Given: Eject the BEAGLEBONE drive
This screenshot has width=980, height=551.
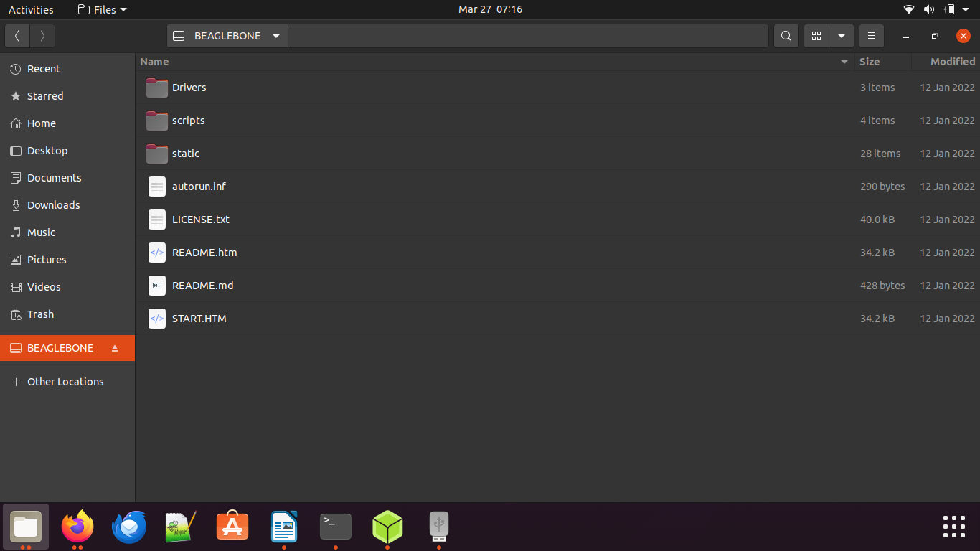Looking at the screenshot, I should point(115,348).
